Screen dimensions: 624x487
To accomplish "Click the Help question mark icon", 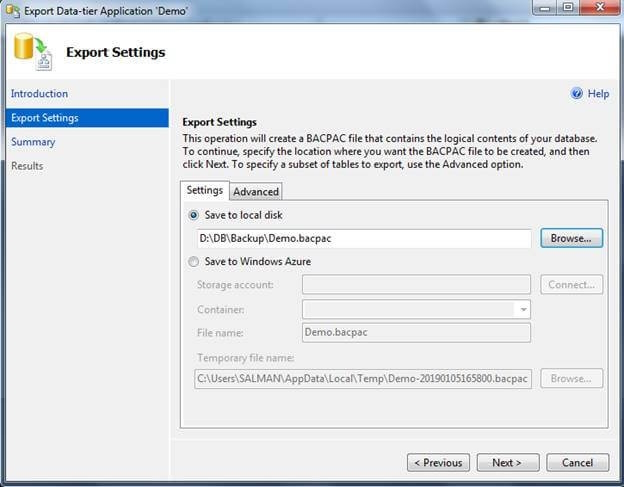I will point(576,93).
